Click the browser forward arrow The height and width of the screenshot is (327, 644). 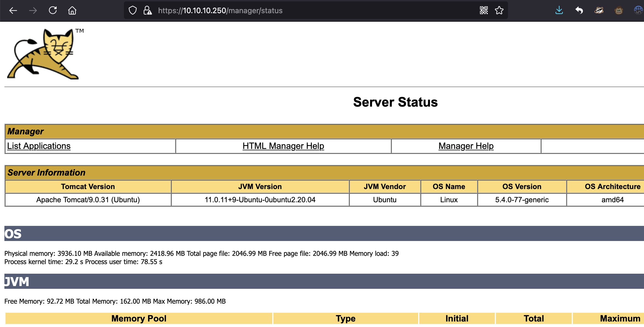point(33,10)
